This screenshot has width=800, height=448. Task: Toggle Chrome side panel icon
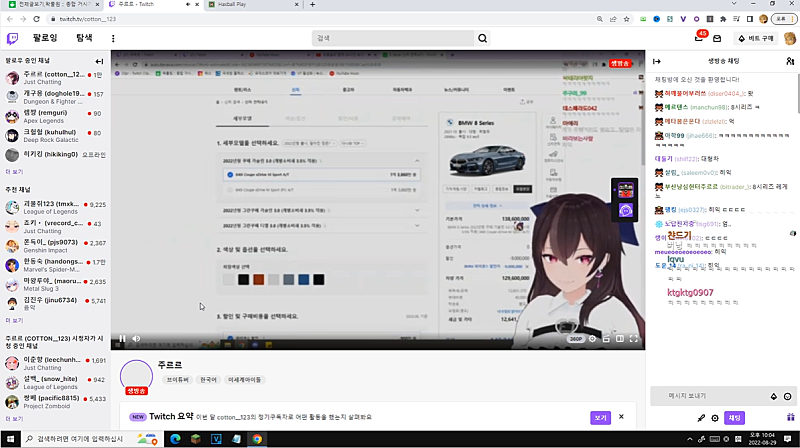[x=749, y=19]
